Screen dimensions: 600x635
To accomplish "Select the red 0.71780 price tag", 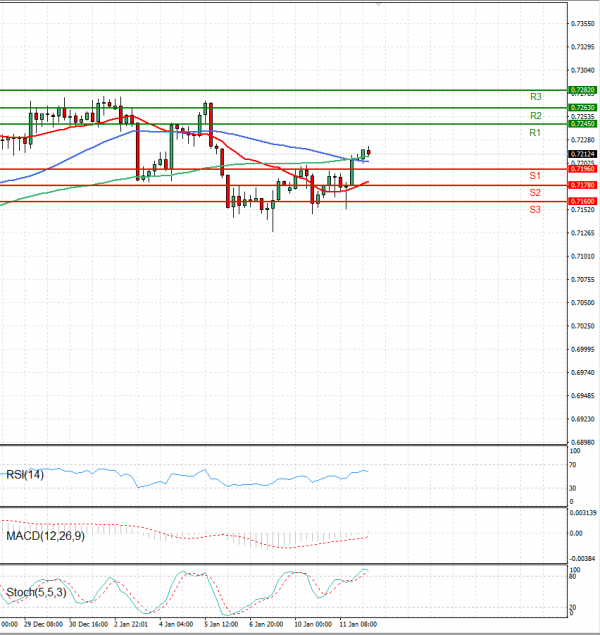I will (x=582, y=185).
